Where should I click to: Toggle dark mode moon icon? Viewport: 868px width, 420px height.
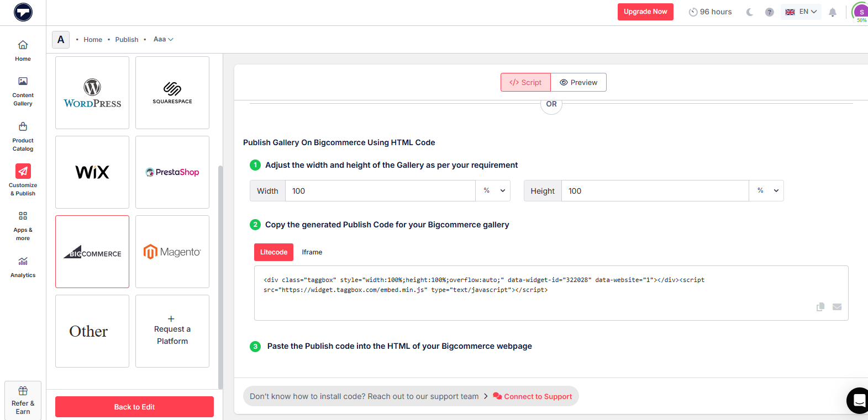[x=750, y=12]
